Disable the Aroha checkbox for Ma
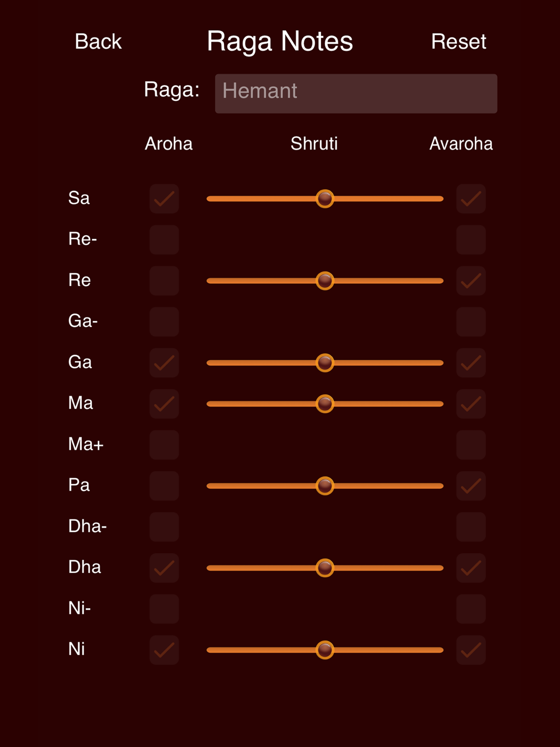560x747 pixels. pos(164,404)
